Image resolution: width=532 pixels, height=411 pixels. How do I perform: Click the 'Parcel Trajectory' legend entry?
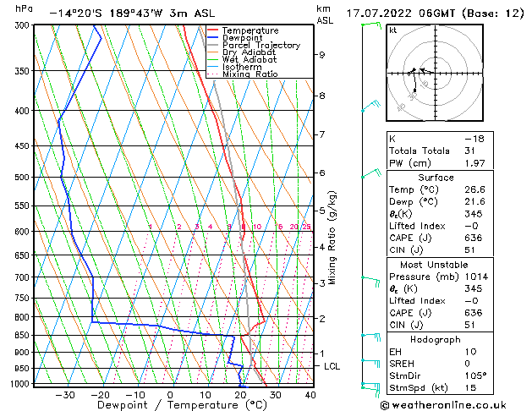tap(261, 45)
